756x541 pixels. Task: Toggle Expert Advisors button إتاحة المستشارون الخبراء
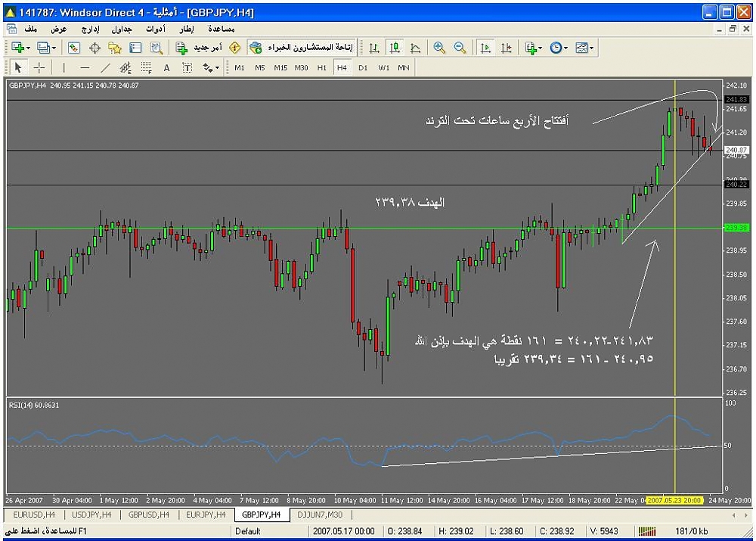pos(302,48)
